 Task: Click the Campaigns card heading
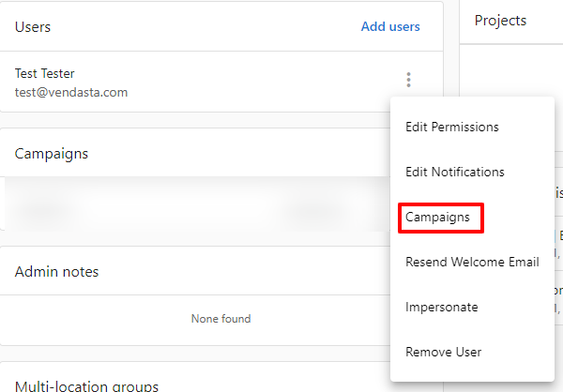click(52, 154)
